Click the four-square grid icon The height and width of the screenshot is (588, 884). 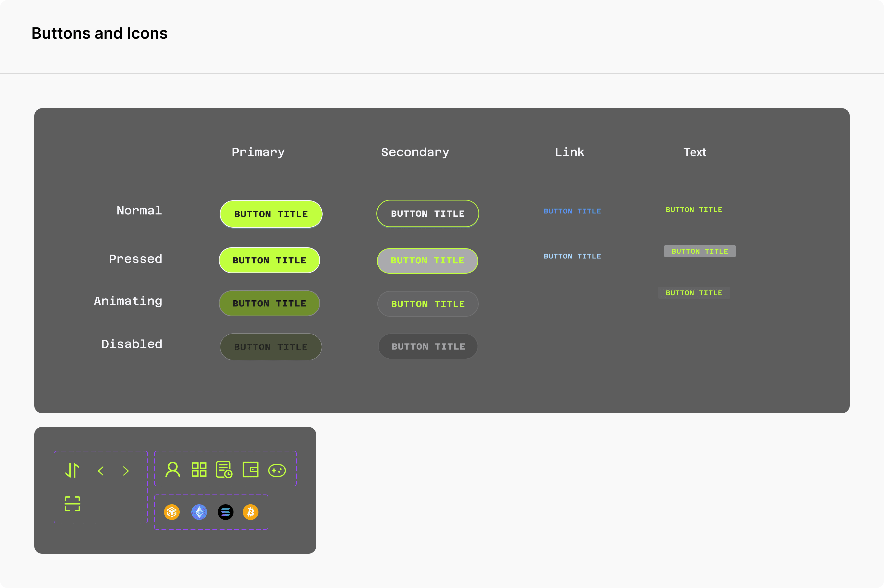[199, 470]
